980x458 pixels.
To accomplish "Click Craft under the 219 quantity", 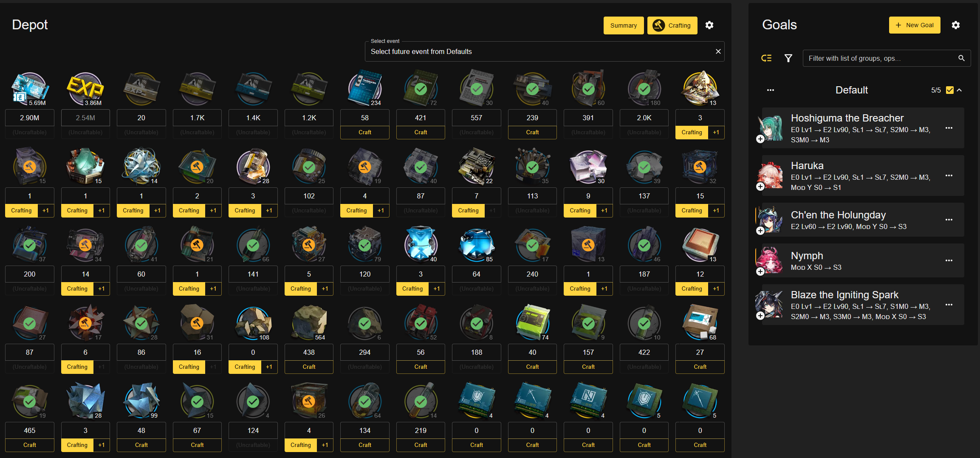I will (421, 445).
